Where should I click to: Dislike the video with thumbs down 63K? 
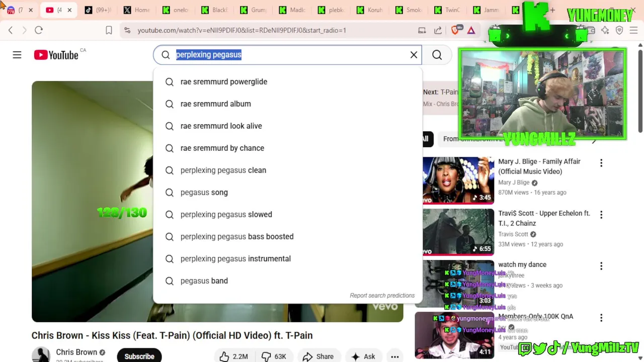274,356
